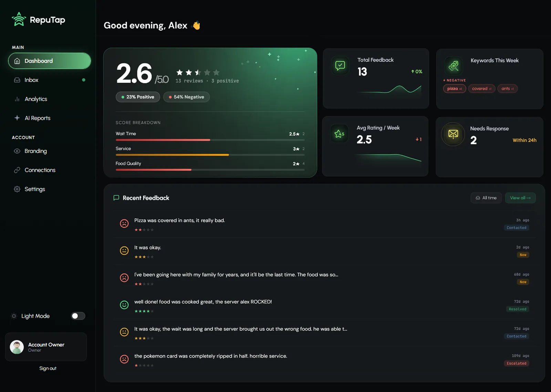Click neutral face on 'It was okay.' review
Screen dimensions: 551x392
(124, 250)
